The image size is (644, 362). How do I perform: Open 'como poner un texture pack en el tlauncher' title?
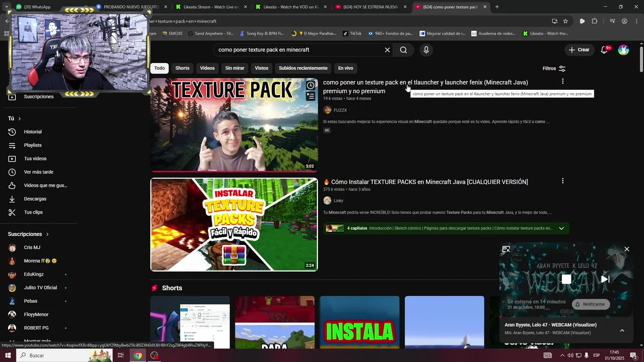[426, 86]
